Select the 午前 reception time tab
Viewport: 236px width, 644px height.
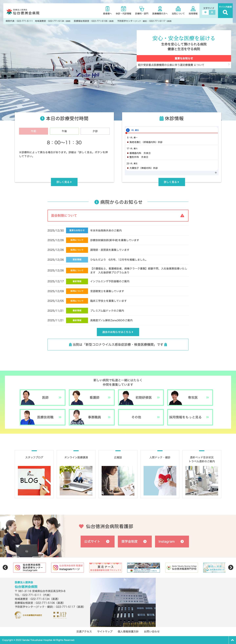[x=33, y=131]
